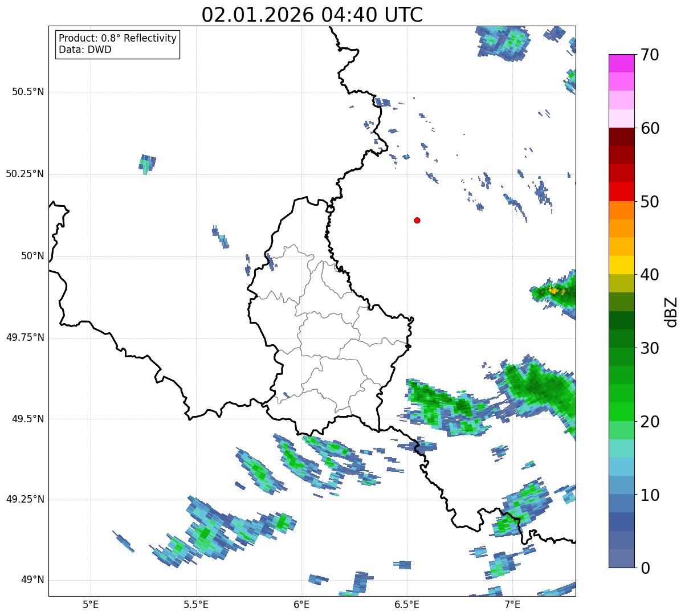Click the "Data: DWD" text
Viewport: 685px width, 616px height.
[x=85, y=50]
